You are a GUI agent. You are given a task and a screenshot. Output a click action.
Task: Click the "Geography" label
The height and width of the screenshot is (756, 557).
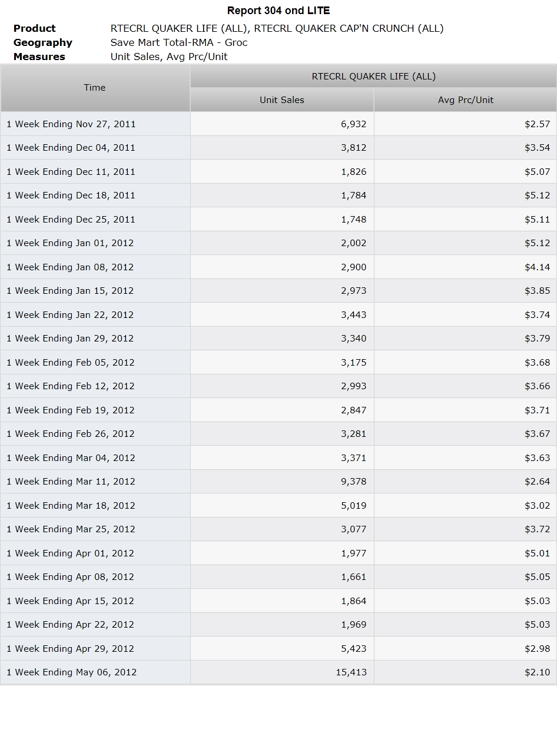(43, 42)
